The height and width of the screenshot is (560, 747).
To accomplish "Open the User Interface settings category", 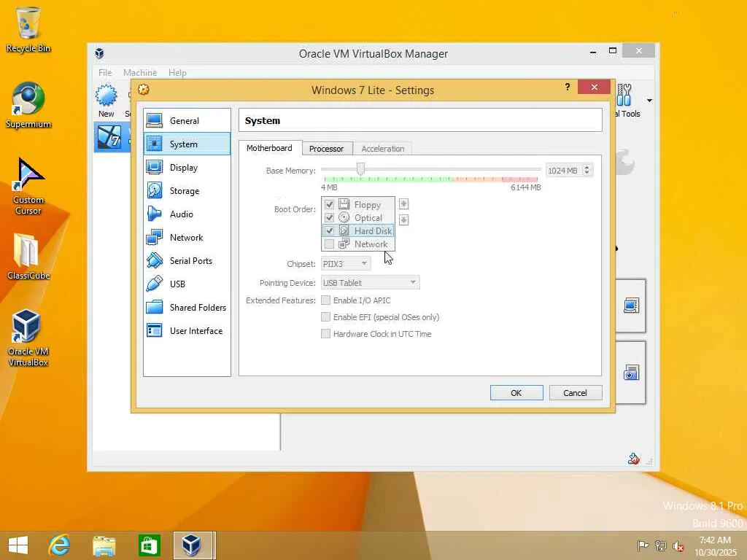I will click(x=187, y=331).
